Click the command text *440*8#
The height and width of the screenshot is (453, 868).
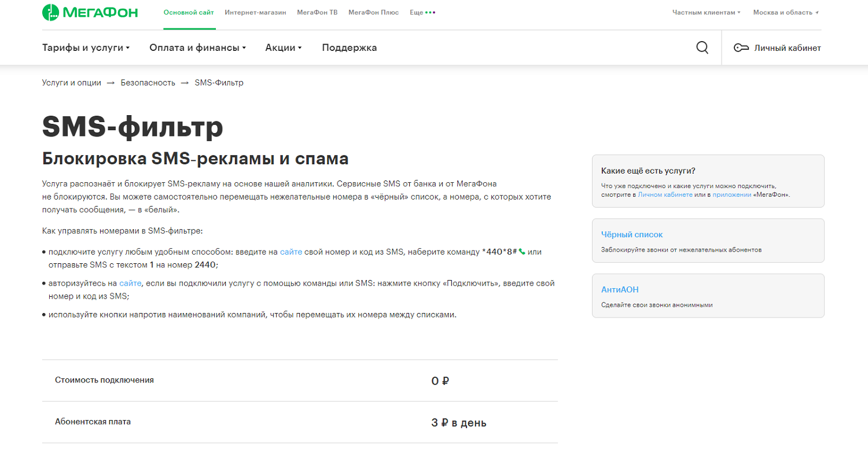[499, 252]
